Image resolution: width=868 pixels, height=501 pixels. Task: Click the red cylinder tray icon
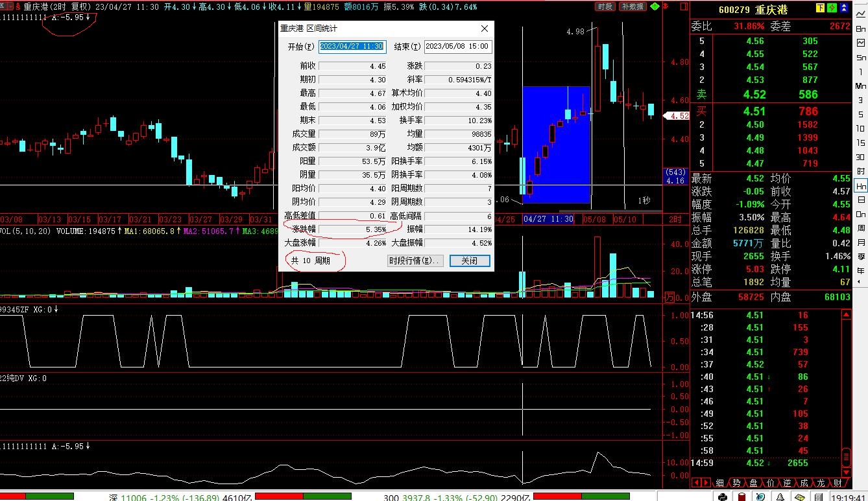tap(741, 496)
